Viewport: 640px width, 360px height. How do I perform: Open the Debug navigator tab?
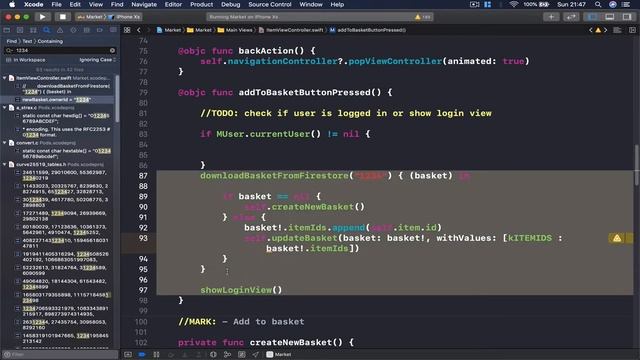tap(87, 30)
